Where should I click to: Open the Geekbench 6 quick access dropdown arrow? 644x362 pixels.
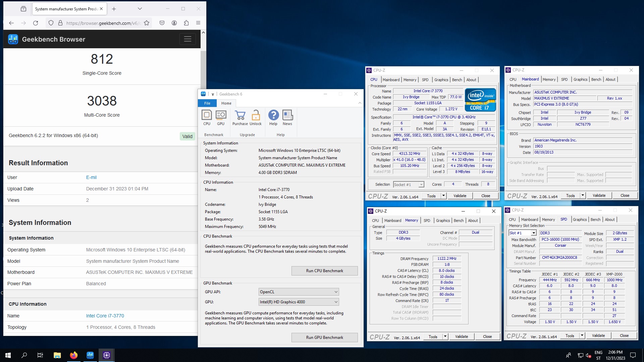tap(213, 94)
